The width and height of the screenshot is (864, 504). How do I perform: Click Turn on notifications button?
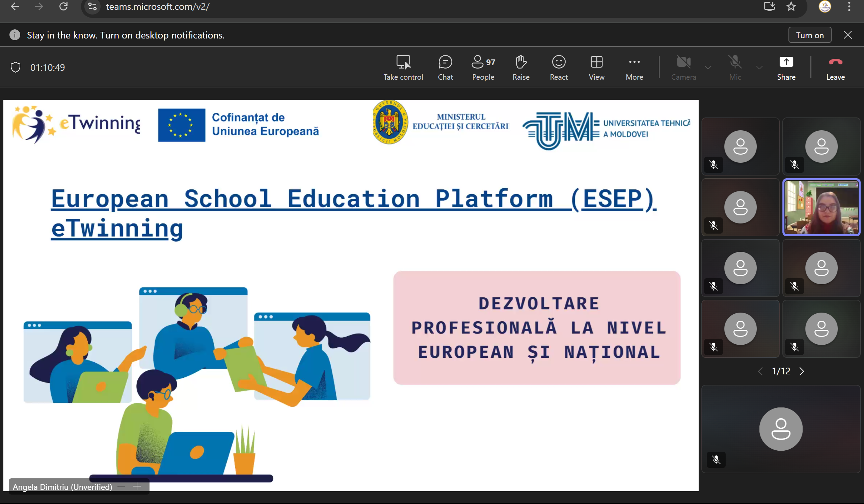(x=809, y=35)
